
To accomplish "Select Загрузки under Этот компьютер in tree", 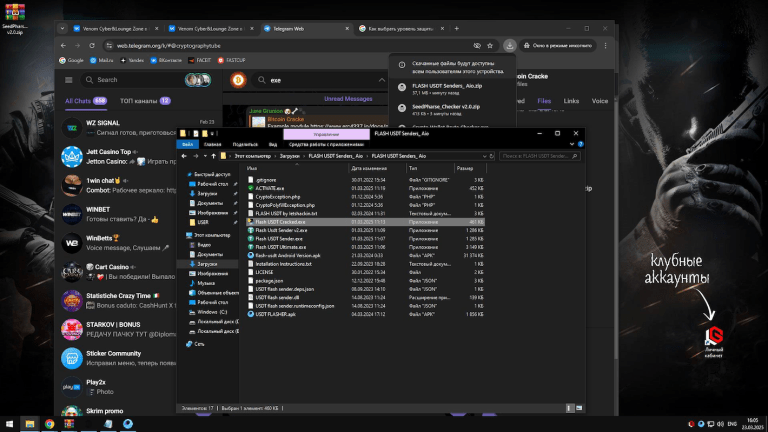I will [207, 264].
